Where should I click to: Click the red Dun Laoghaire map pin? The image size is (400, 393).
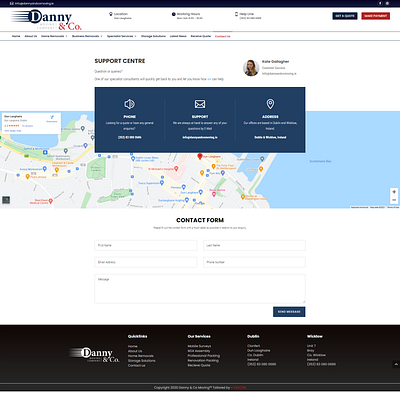coord(200,156)
